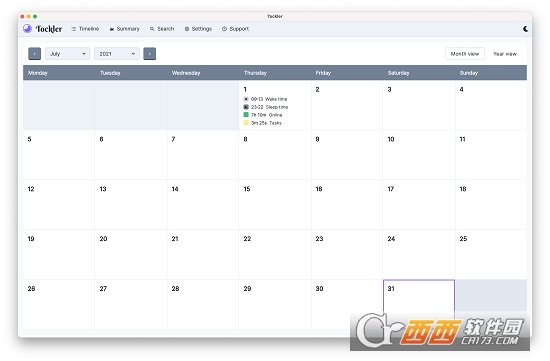Click the green Online color square
Screen dimensions: 550x361
(246, 115)
